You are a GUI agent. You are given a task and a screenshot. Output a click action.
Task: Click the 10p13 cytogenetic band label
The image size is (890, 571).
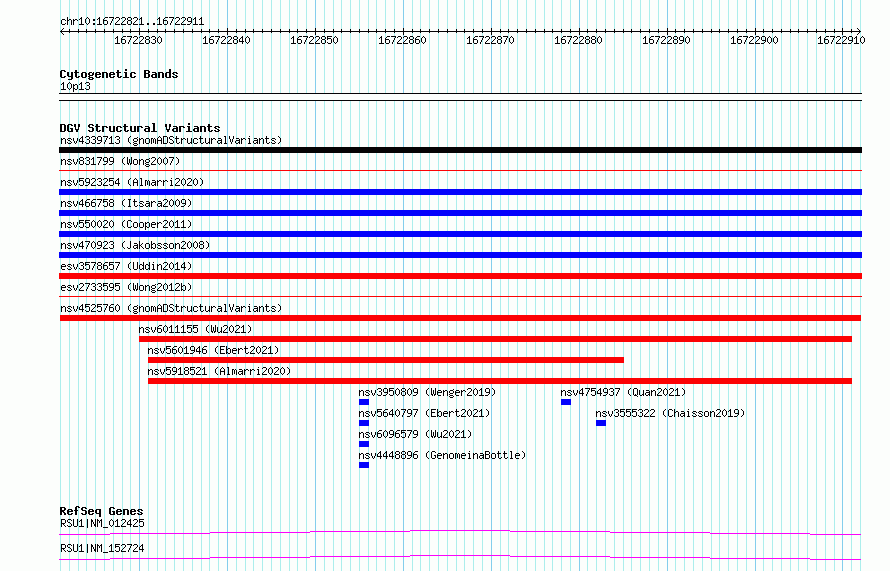coord(75,87)
